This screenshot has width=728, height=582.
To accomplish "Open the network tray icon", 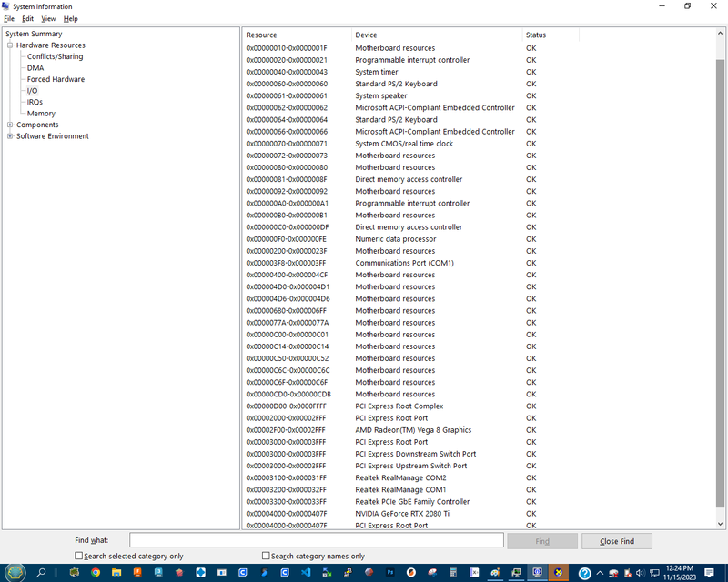I will point(654,573).
